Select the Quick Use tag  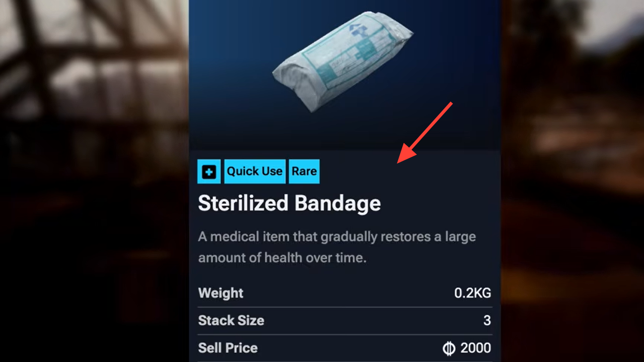pos(255,172)
